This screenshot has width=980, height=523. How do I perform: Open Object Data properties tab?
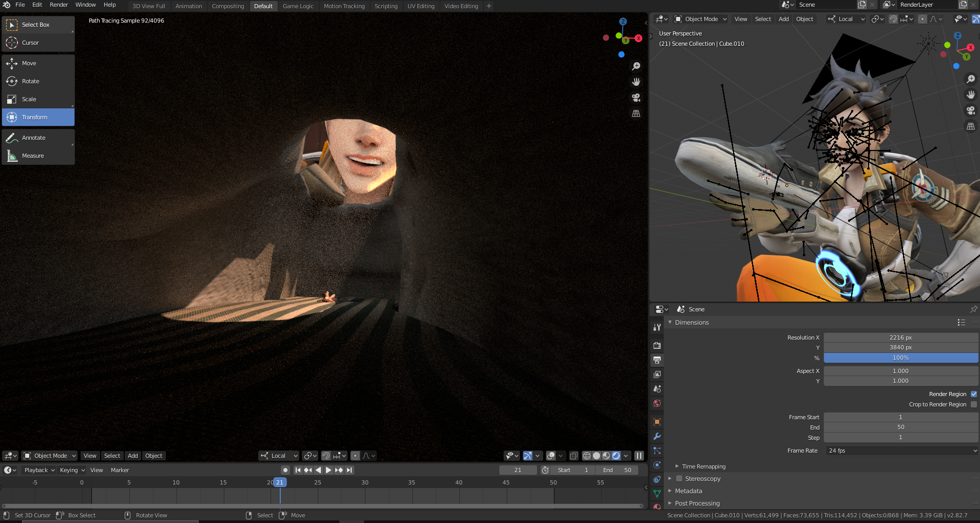pyautogui.click(x=657, y=494)
